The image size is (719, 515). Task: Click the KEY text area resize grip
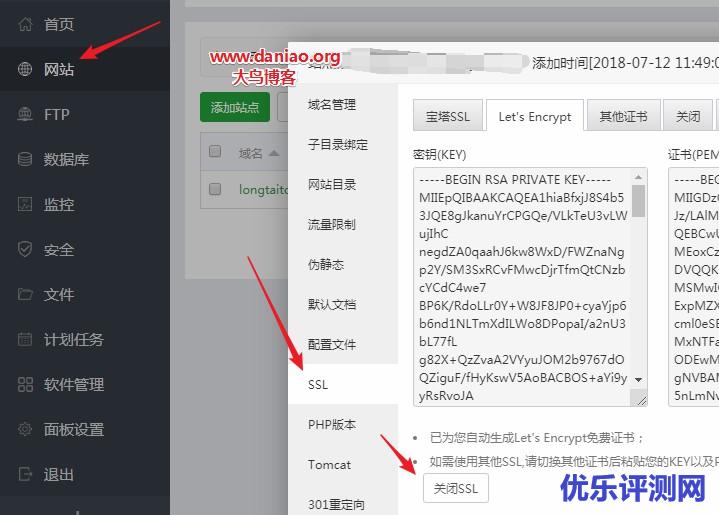(x=642, y=400)
